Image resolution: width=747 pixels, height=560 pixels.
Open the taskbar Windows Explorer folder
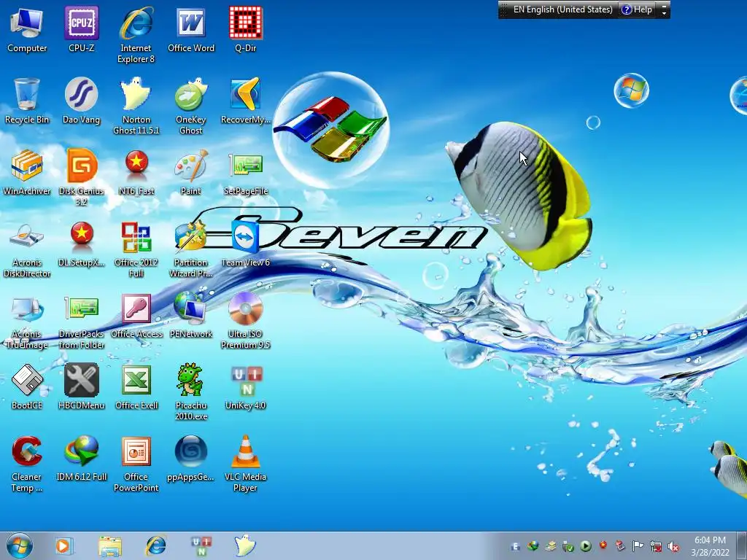pyautogui.click(x=110, y=545)
